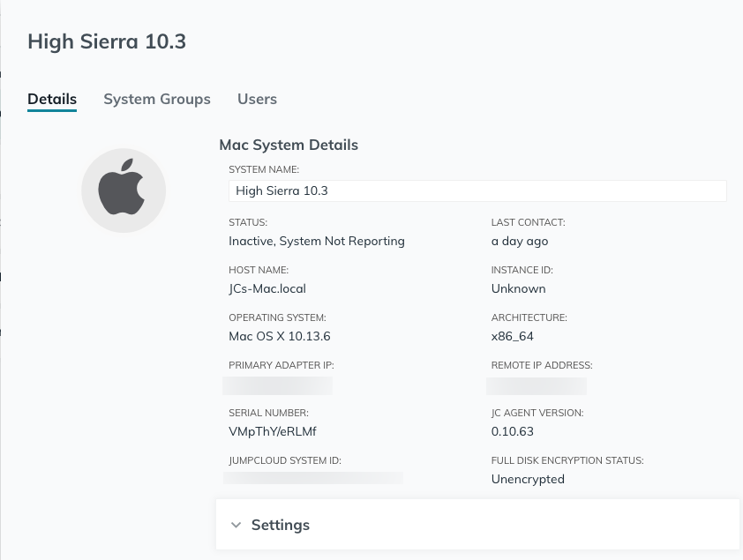Select operating system Mac OS X 10.13.6
This screenshot has width=743, height=560.
(280, 336)
